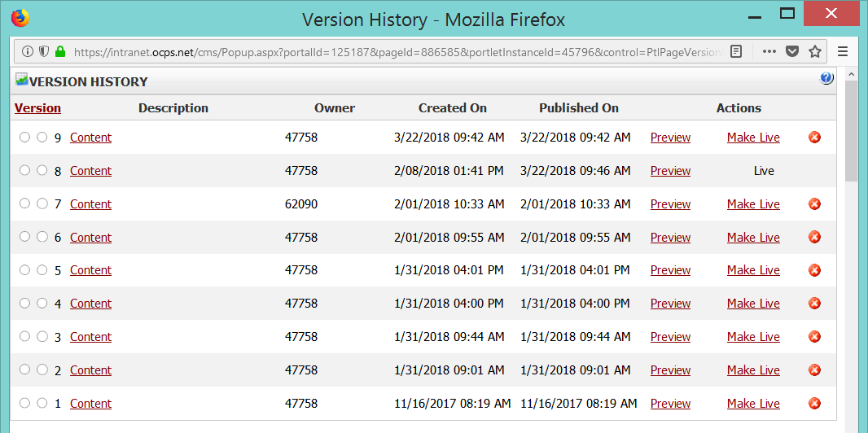Toggle reader view icon in address bar
Screen dimensions: 868x433
(736, 51)
